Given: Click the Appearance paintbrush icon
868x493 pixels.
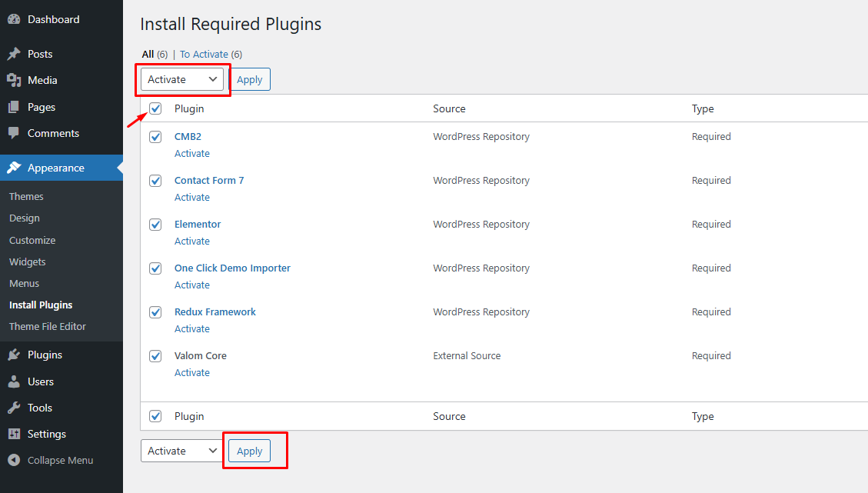Looking at the screenshot, I should click(x=14, y=168).
